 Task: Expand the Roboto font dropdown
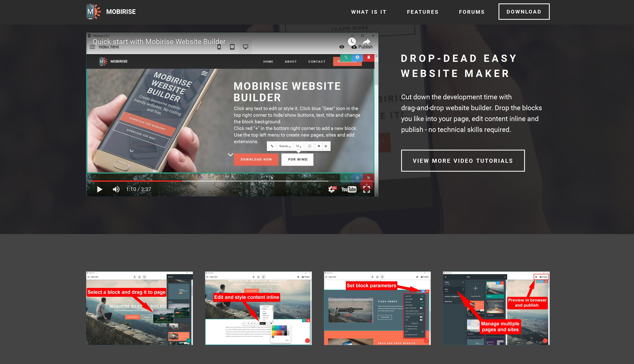pos(285,146)
